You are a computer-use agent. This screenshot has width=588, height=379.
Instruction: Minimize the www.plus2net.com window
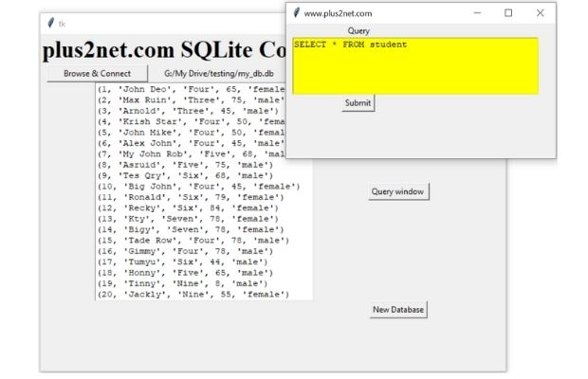[x=477, y=13]
